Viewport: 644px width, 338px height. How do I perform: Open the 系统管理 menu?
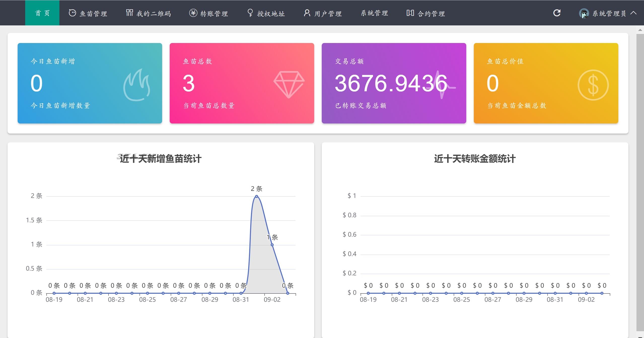tap(374, 13)
